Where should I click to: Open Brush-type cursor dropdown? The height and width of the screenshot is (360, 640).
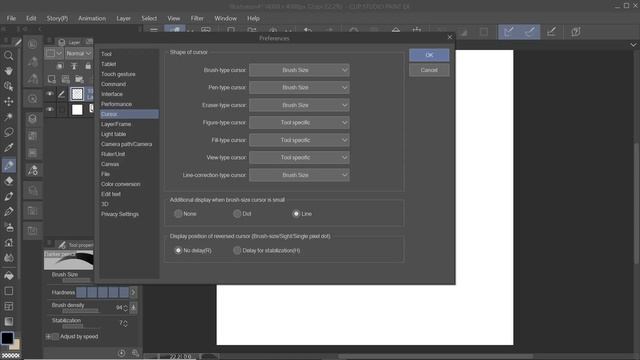pyautogui.click(x=299, y=70)
